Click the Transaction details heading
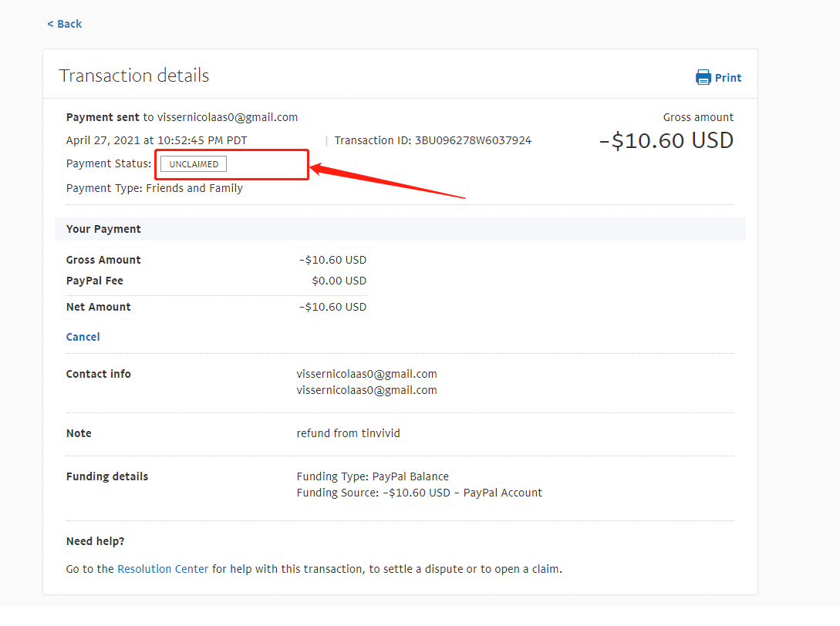This screenshot has width=840, height=626. (x=133, y=76)
